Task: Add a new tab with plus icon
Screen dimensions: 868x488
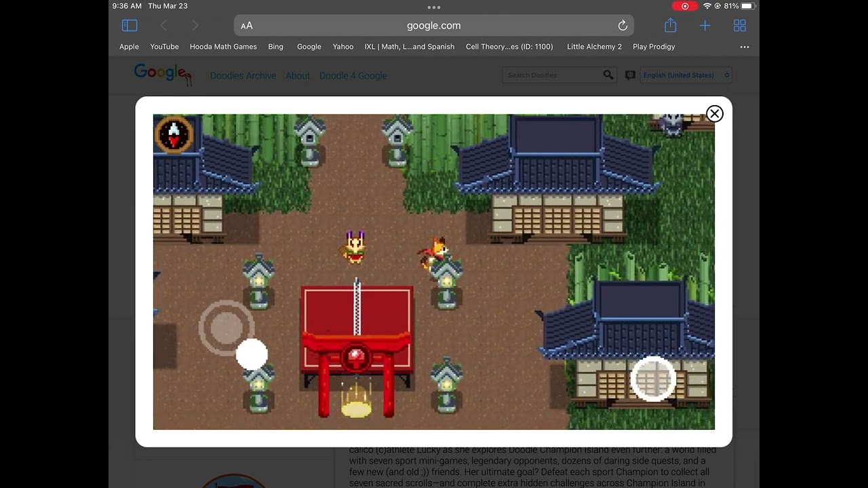Action: click(705, 26)
